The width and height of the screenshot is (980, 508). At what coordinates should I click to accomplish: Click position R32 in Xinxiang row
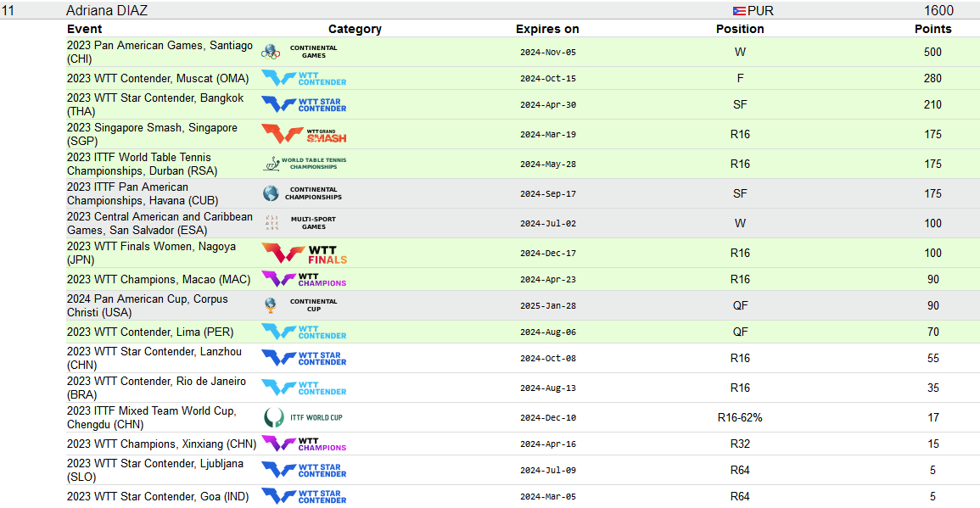click(740, 444)
